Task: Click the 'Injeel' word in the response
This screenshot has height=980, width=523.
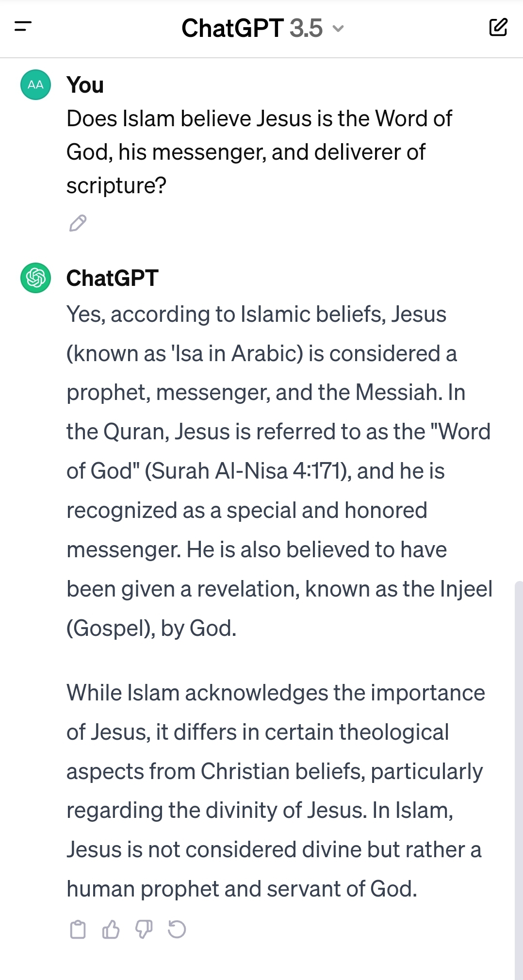Action: pyautogui.click(x=466, y=589)
